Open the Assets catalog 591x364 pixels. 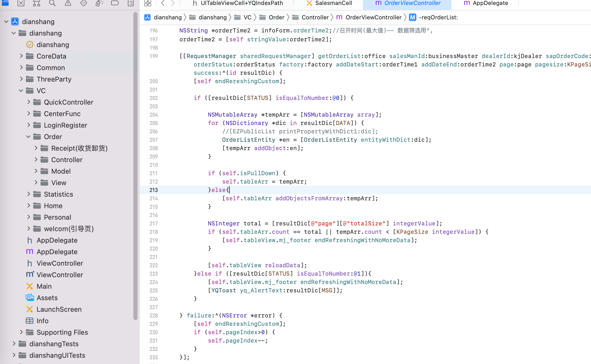tap(42, 298)
